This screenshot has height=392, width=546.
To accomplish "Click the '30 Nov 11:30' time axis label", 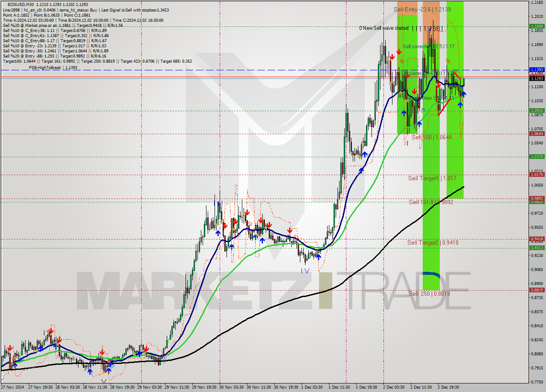I will pos(258,387).
